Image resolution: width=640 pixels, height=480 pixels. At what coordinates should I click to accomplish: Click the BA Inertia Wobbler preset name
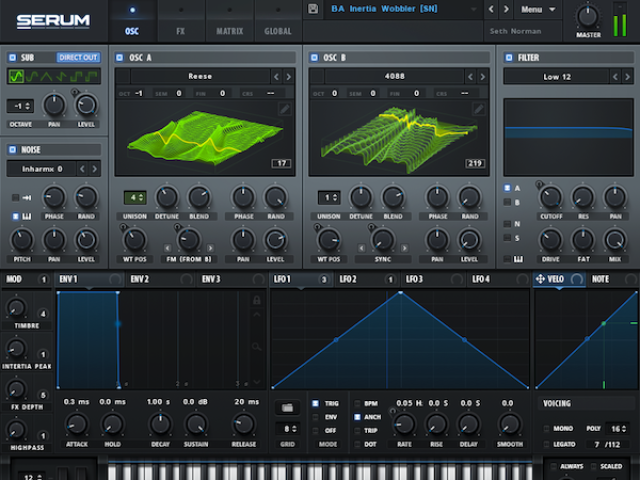click(384, 9)
